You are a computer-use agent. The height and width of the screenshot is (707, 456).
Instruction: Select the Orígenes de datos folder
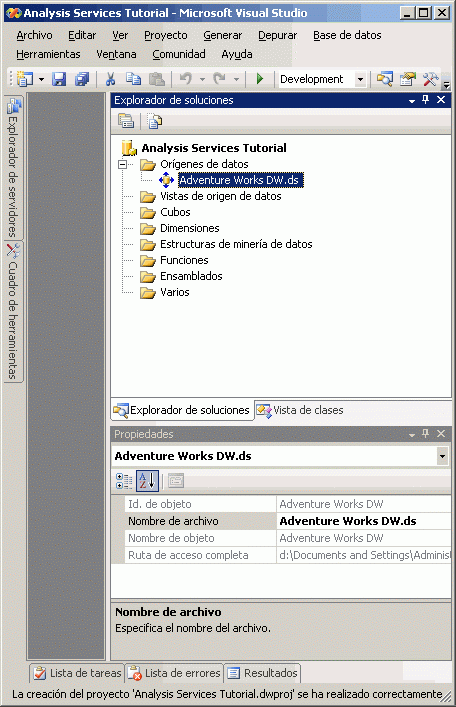[204, 164]
